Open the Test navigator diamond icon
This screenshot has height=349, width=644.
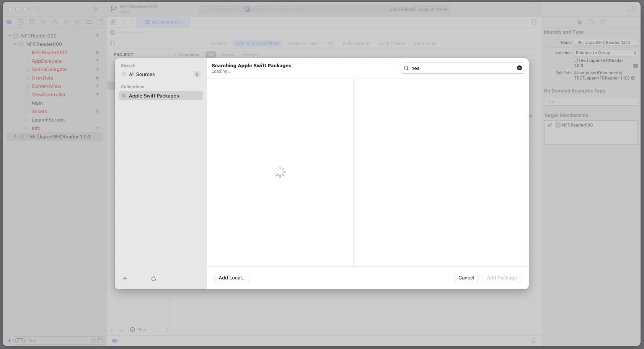(67, 22)
